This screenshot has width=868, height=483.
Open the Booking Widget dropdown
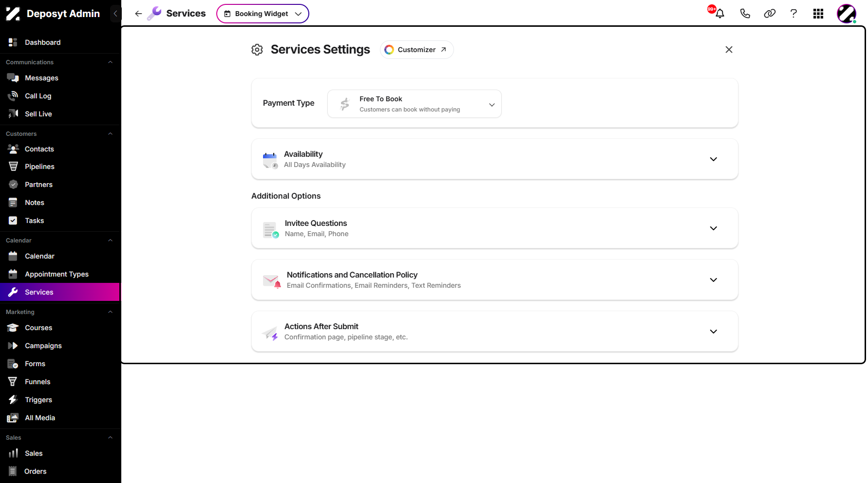point(263,14)
